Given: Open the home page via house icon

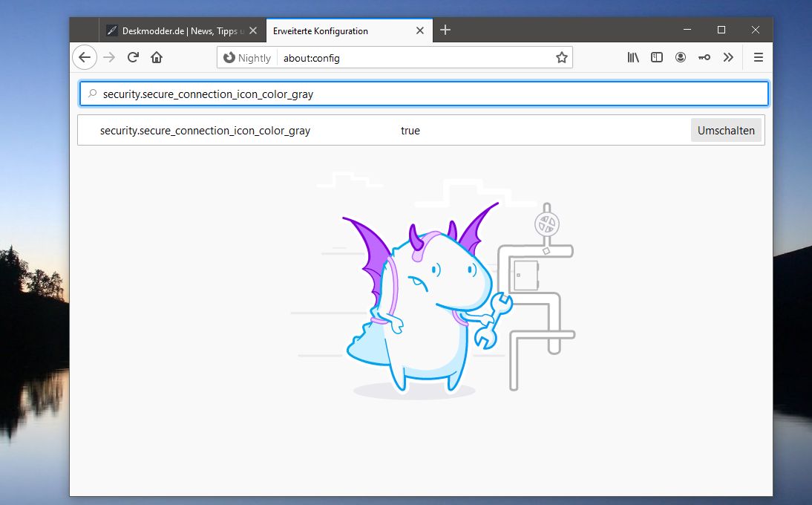Looking at the screenshot, I should pos(157,57).
